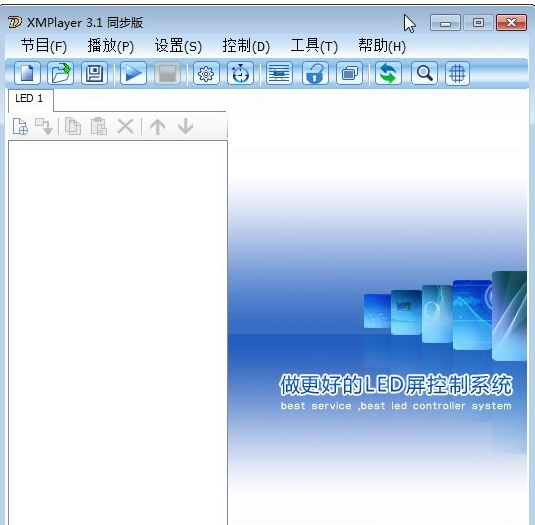This screenshot has width=535, height=525.
Task: Open the 节目(F) menu
Action: 44,46
